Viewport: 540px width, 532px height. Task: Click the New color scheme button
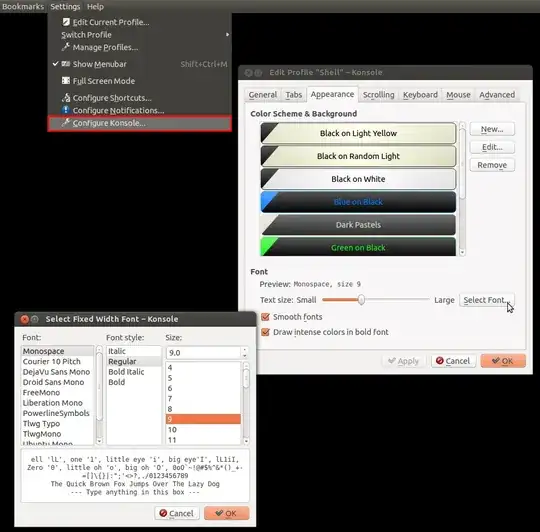492,129
